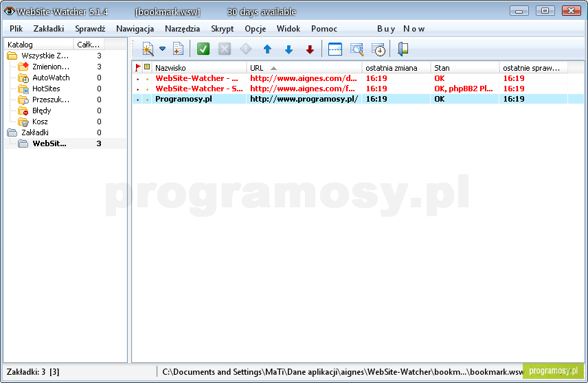Open the New bookmark dropdown arrow
This screenshot has height=383, width=588.
[162, 49]
